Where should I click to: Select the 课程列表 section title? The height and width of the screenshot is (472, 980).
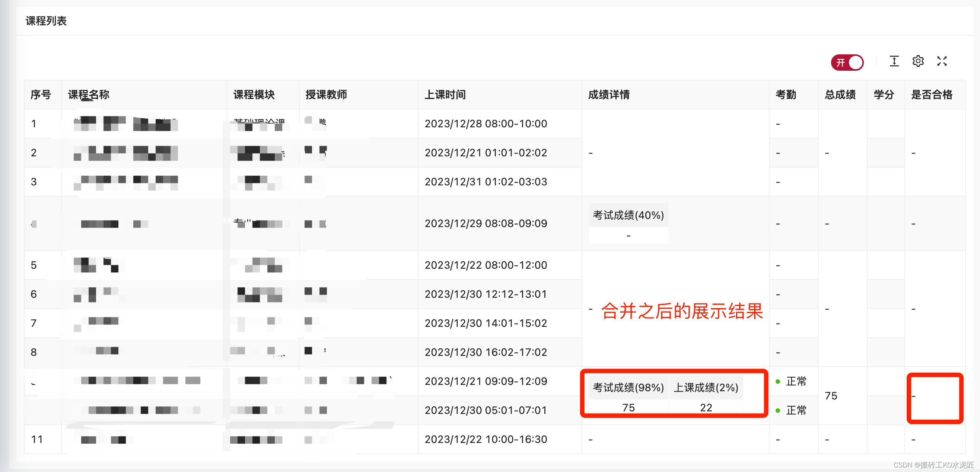pyautogui.click(x=46, y=21)
